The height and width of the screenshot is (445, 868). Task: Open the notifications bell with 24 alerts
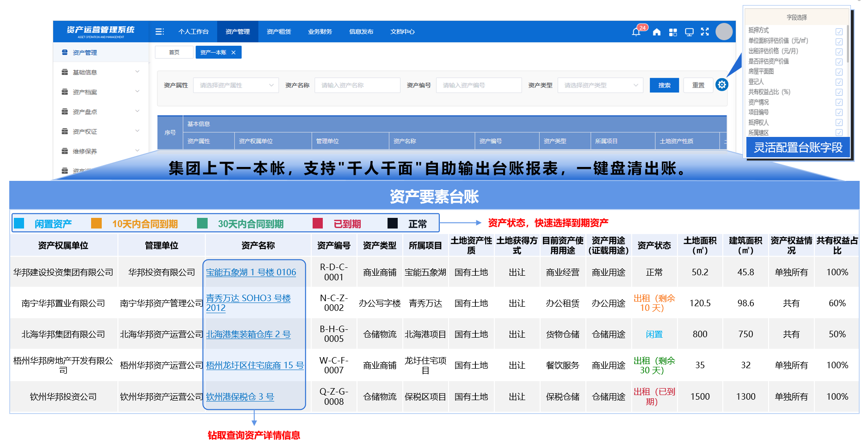click(637, 31)
